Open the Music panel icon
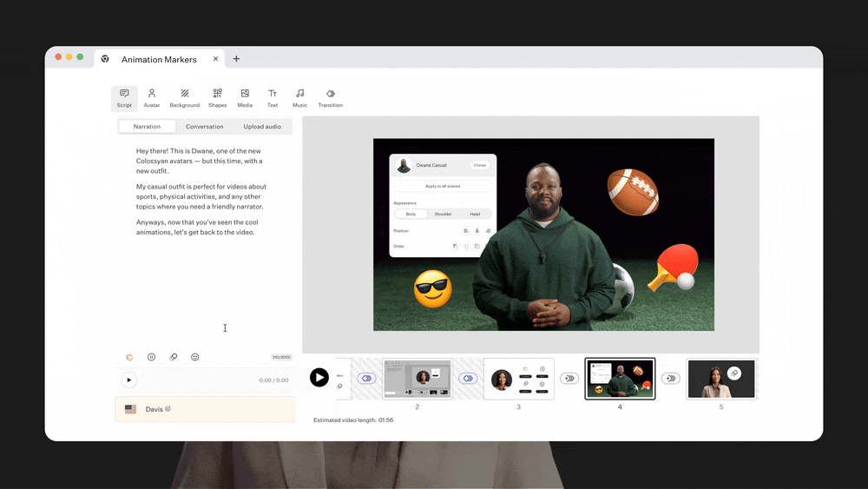 (299, 97)
